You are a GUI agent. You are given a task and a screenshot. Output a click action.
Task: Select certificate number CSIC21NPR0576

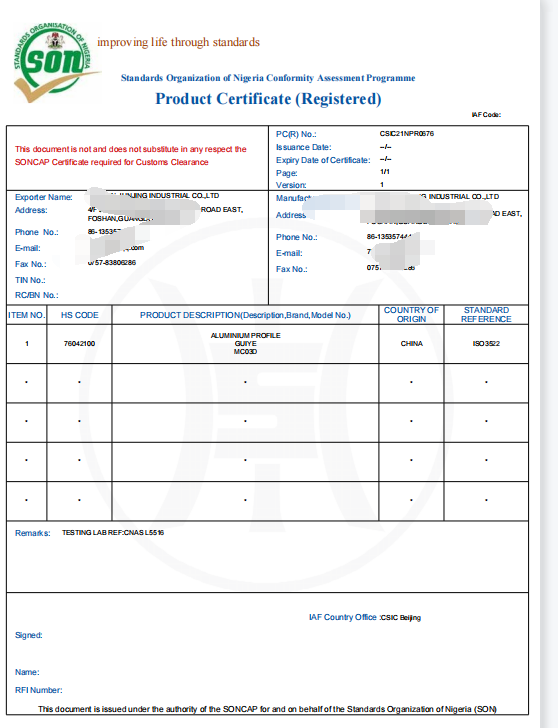point(407,134)
